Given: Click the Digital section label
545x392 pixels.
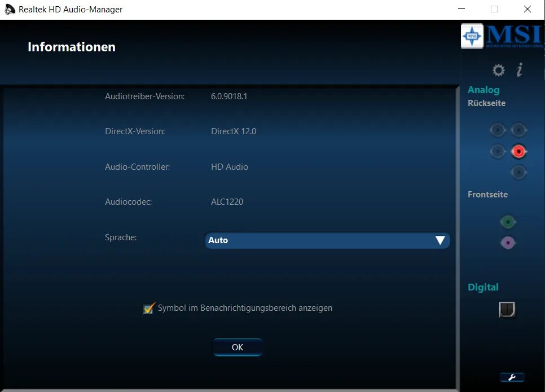Looking at the screenshot, I should point(483,287).
